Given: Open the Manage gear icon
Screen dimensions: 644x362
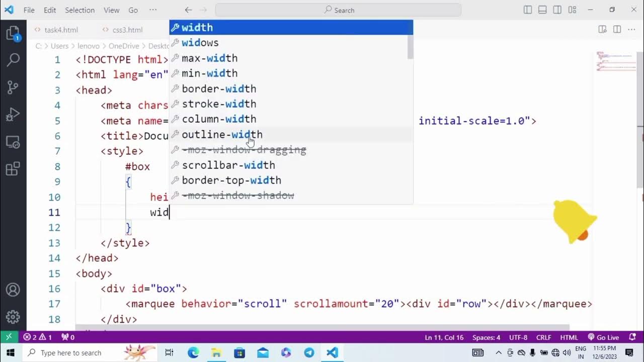Looking at the screenshot, I should 13,317.
